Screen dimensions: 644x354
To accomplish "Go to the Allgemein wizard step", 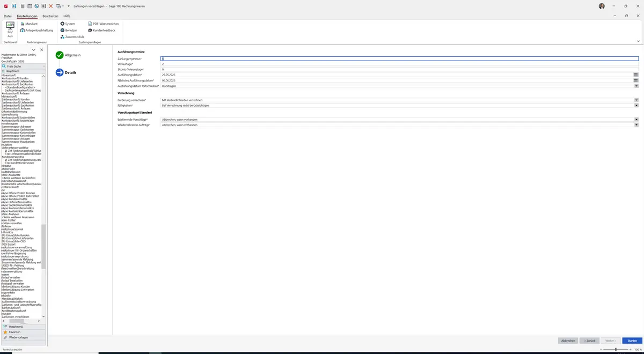I will pos(68,55).
